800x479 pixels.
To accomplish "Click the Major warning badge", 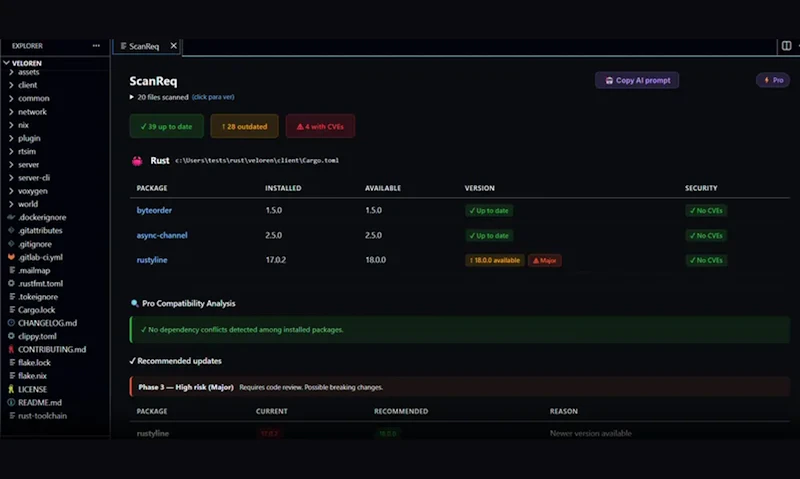I will click(544, 260).
